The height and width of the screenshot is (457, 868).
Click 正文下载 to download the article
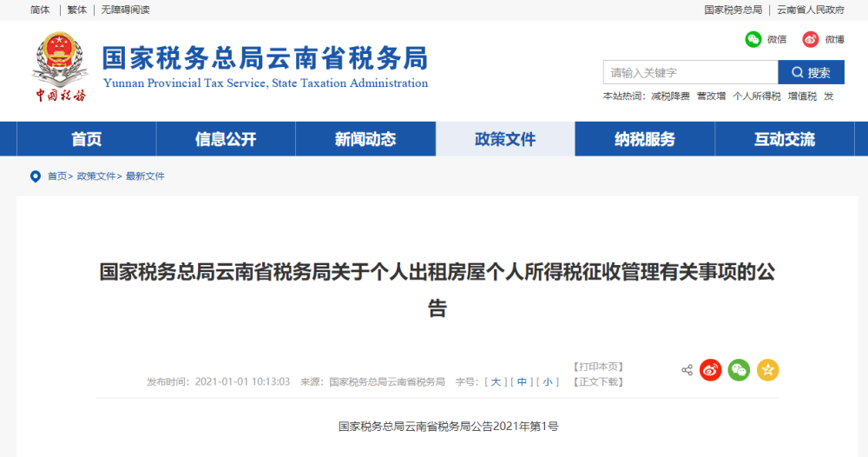pos(598,381)
